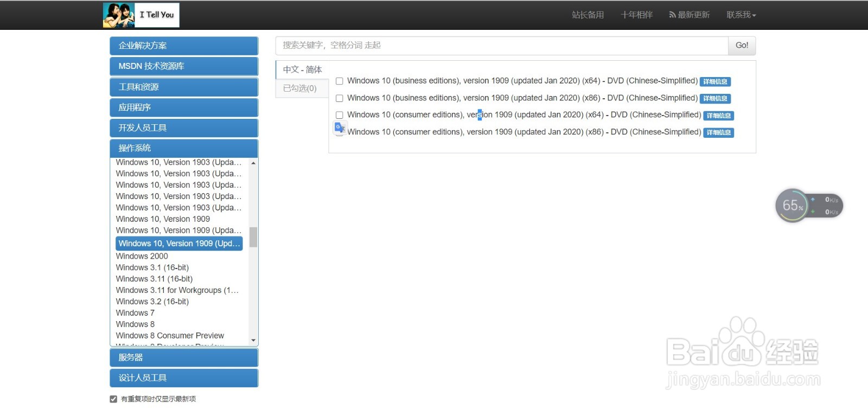Check business editions 1909 x64 DVD checkbox

coord(340,81)
